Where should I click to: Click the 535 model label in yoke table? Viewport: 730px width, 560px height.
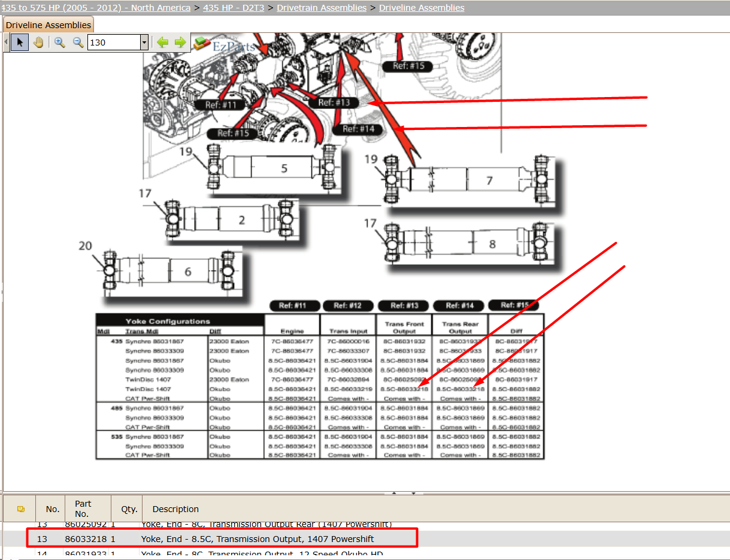[x=117, y=437]
